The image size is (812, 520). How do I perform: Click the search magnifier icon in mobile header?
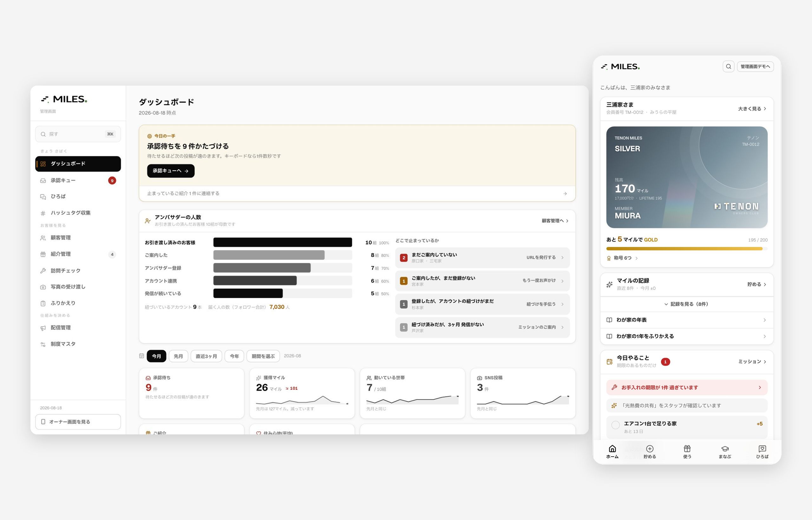pos(728,67)
